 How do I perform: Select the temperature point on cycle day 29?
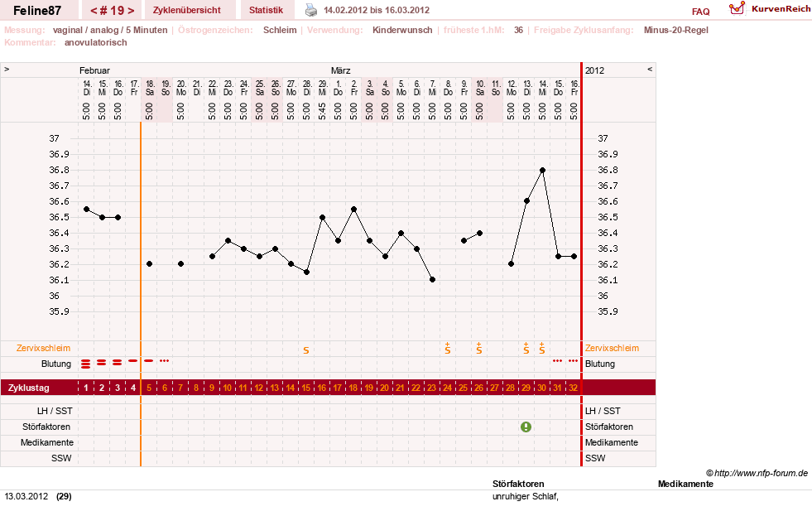(x=526, y=201)
